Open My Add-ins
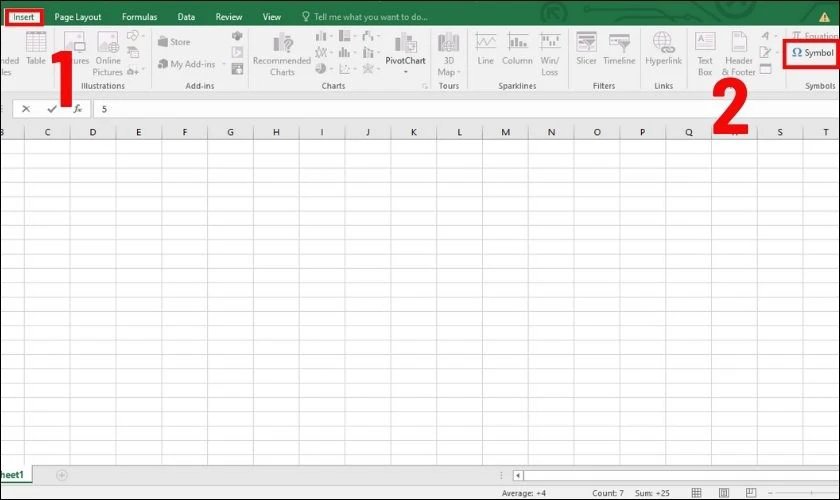This screenshot has height=500, width=840. tap(187, 64)
